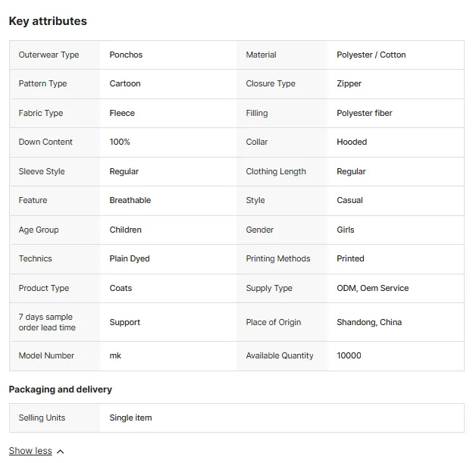Screen dimensions: 476x463
Task: Select the Hooded collar value
Action: (352, 142)
